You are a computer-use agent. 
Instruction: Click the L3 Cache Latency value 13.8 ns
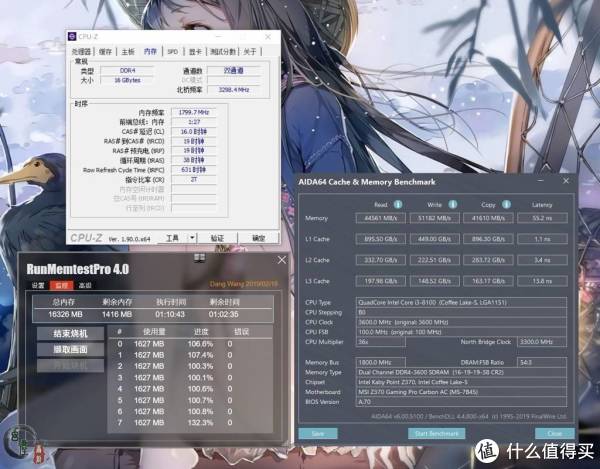coord(542,281)
